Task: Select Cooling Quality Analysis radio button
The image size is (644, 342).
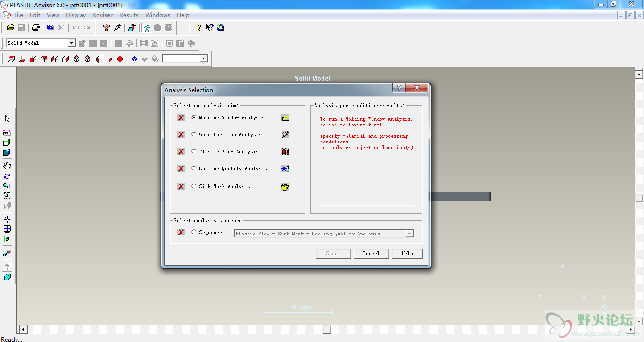Action: [x=194, y=168]
